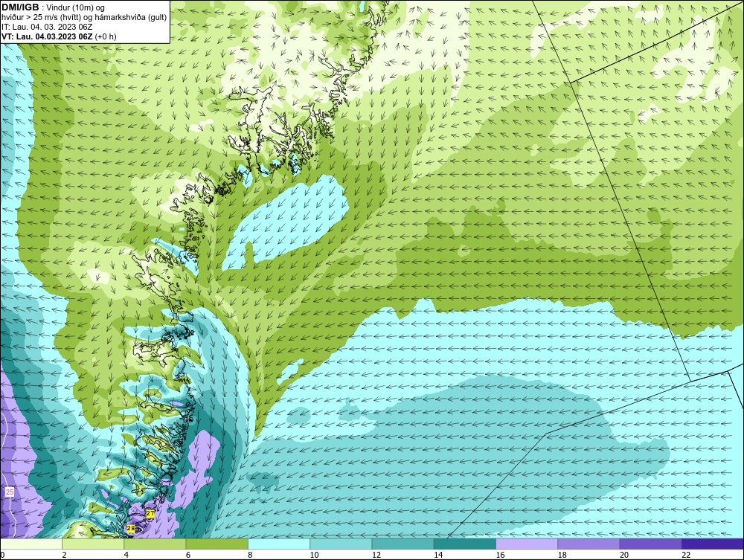Click the 16–18 m/s lavender legend swatch
The image size is (744, 560).
[527, 544]
